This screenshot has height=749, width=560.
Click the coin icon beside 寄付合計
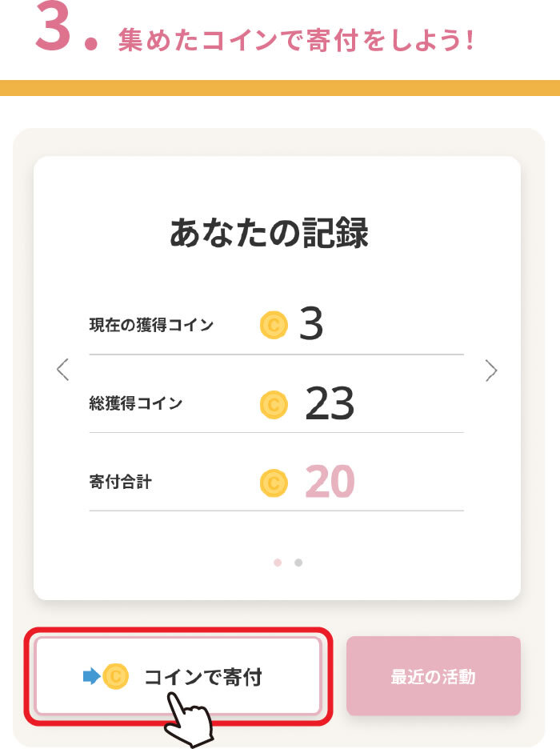[x=274, y=483]
